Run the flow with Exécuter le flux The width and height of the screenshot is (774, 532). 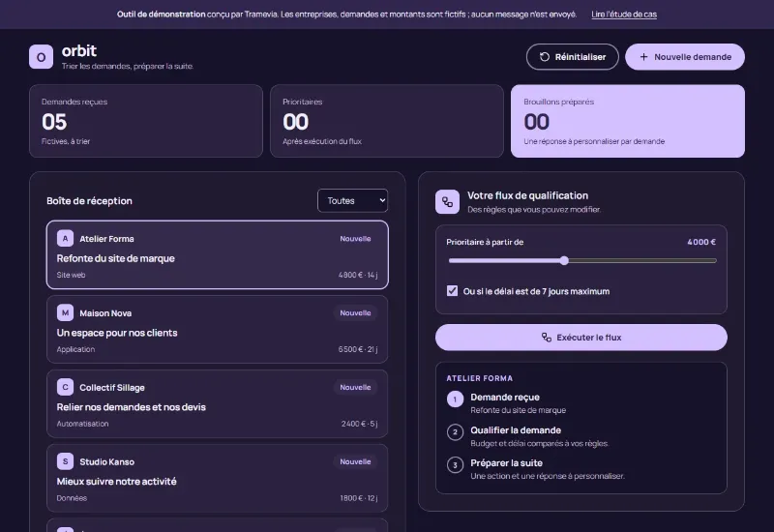pos(581,338)
